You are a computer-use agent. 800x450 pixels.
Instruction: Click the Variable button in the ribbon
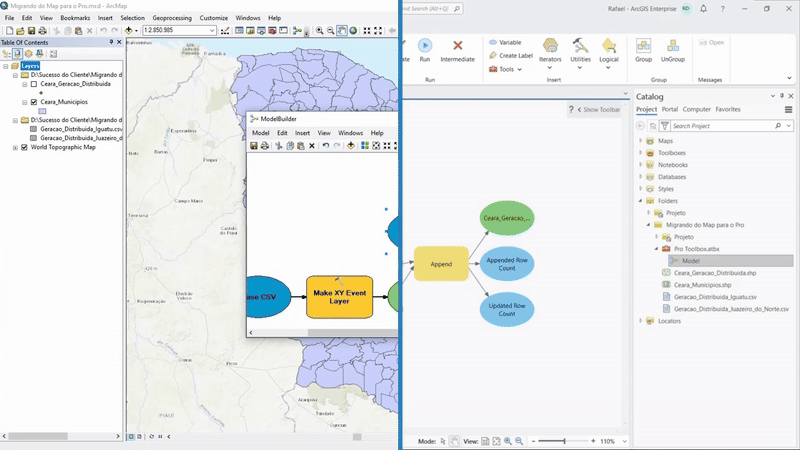point(505,42)
